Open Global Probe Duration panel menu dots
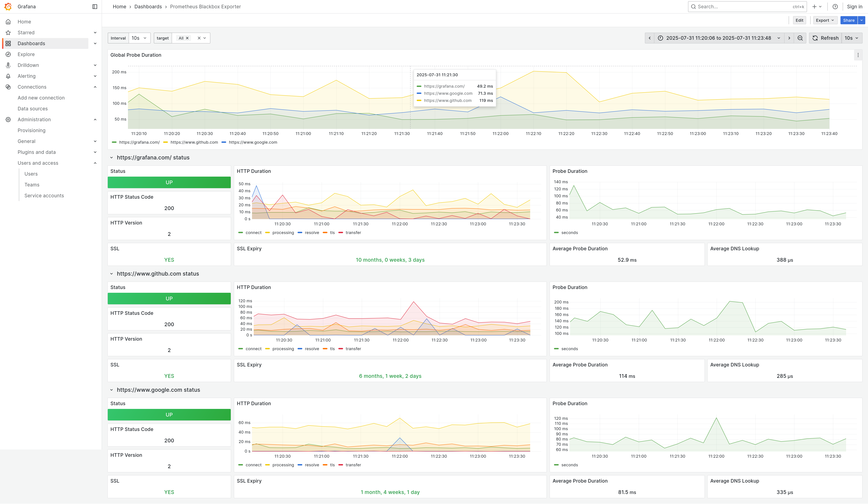868x504 pixels. 858,55
